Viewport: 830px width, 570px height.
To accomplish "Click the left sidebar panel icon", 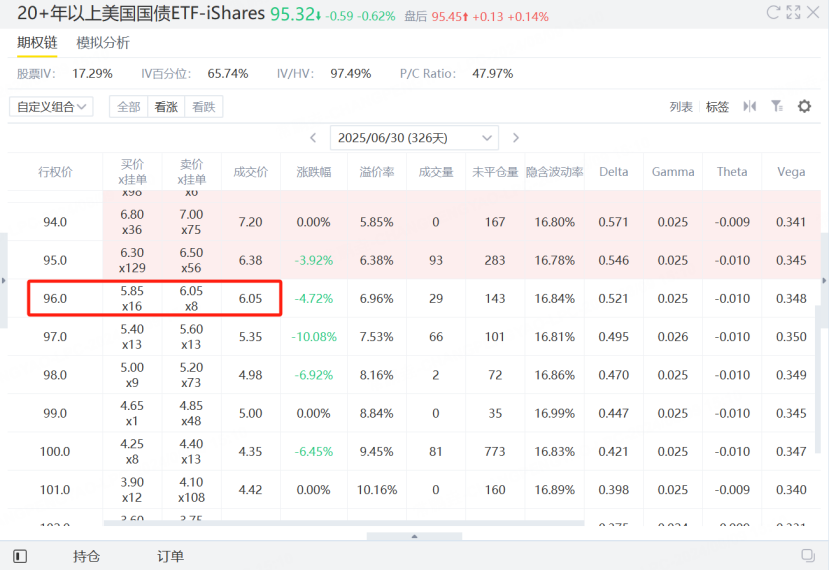I will click(x=20, y=556).
